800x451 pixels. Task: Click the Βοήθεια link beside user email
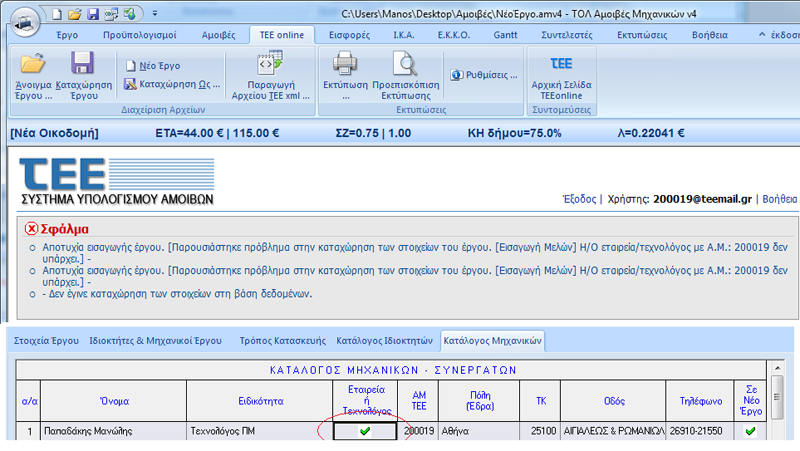pyautogui.click(x=780, y=199)
